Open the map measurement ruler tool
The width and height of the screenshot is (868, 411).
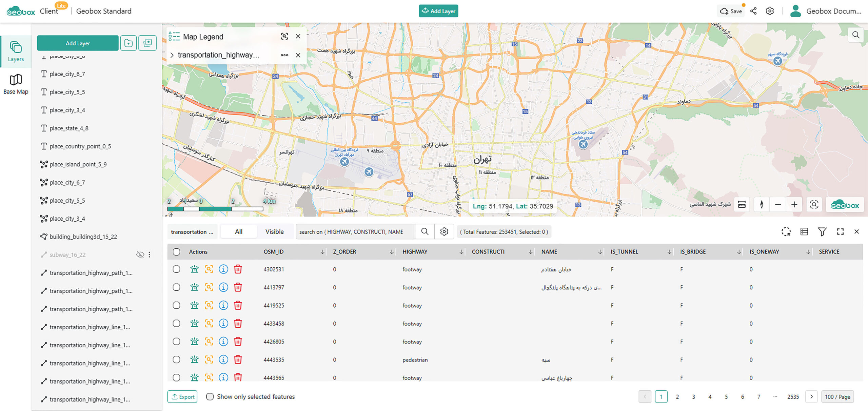tap(742, 204)
